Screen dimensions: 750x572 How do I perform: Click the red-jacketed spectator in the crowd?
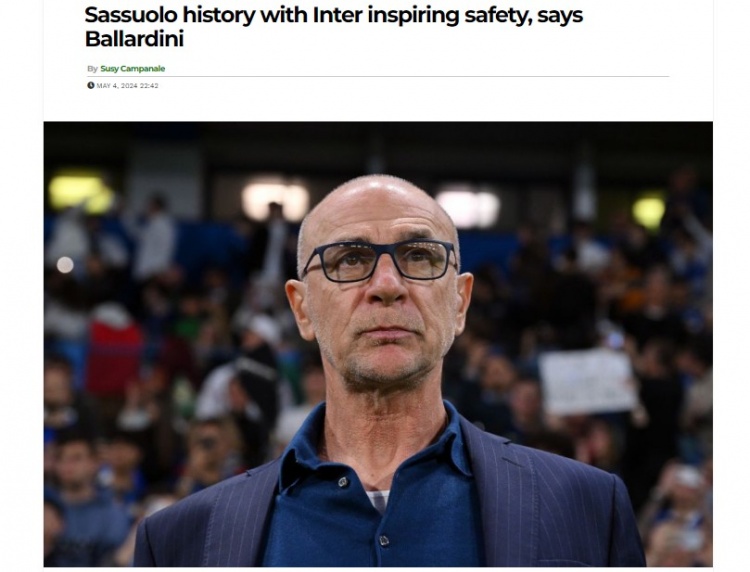tap(114, 354)
